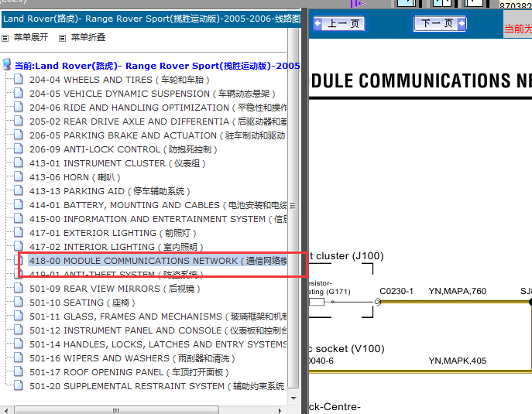Click wire label YN,MAPK,405 in diagram
The height and width of the screenshot is (414, 532).
[x=458, y=361]
